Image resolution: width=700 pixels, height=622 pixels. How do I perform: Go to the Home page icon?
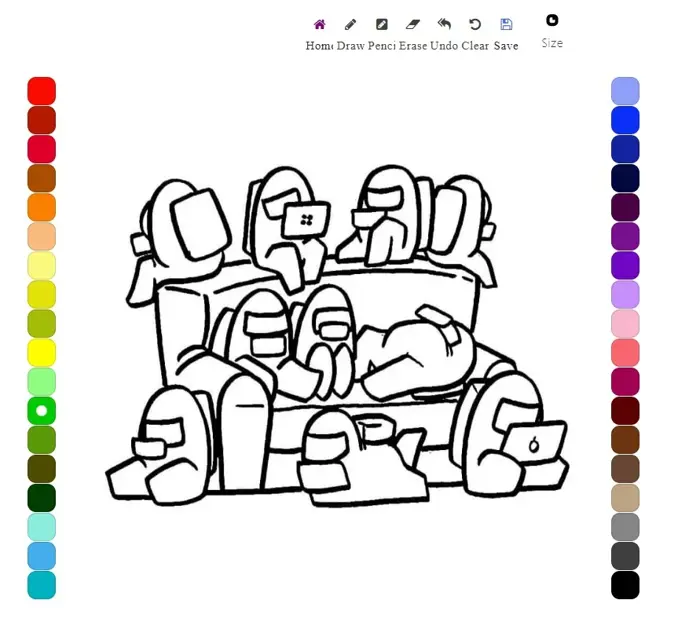click(x=320, y=25)
